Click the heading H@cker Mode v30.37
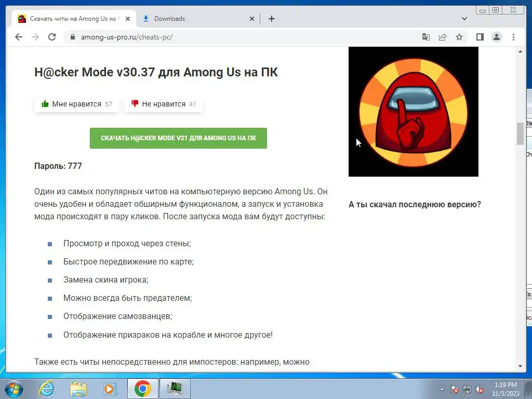The width and height of the screenshot is (532, 399). (x=156, y=72)
